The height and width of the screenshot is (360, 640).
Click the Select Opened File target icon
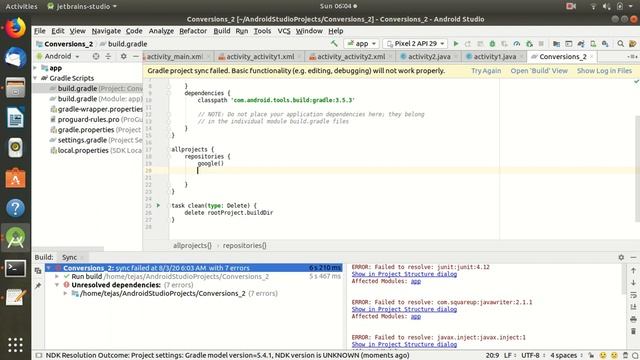96,56
